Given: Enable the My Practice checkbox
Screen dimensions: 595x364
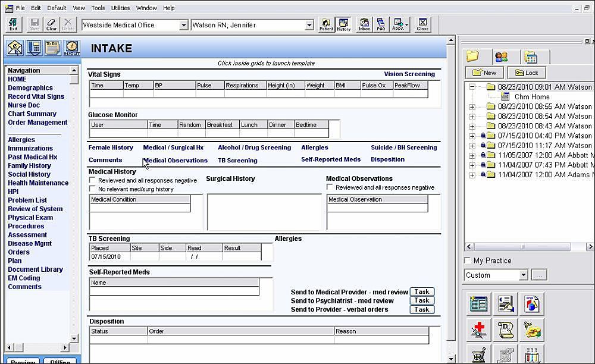Looking at the screenshot, I should pyautogui.click(x=468, y=261).
